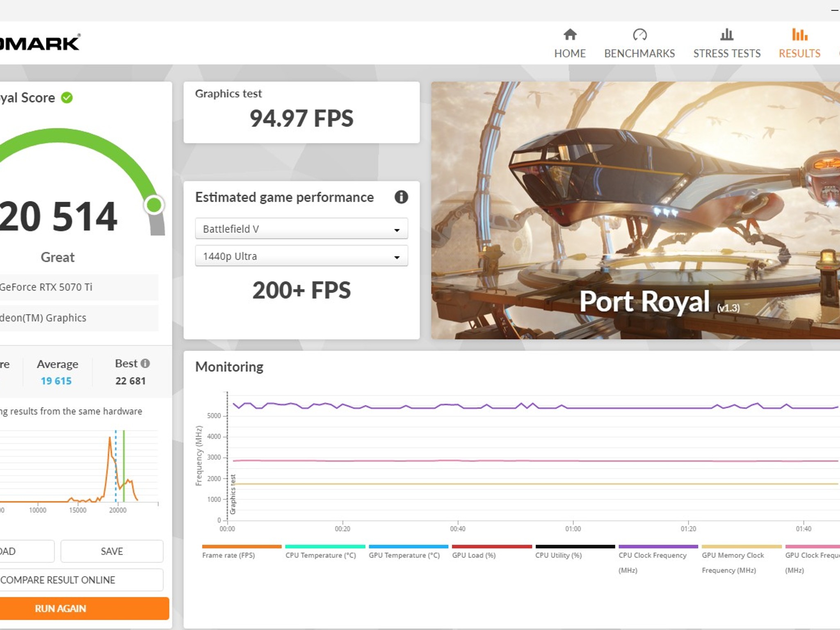Click the orange Results bars icon

(799, 34)
